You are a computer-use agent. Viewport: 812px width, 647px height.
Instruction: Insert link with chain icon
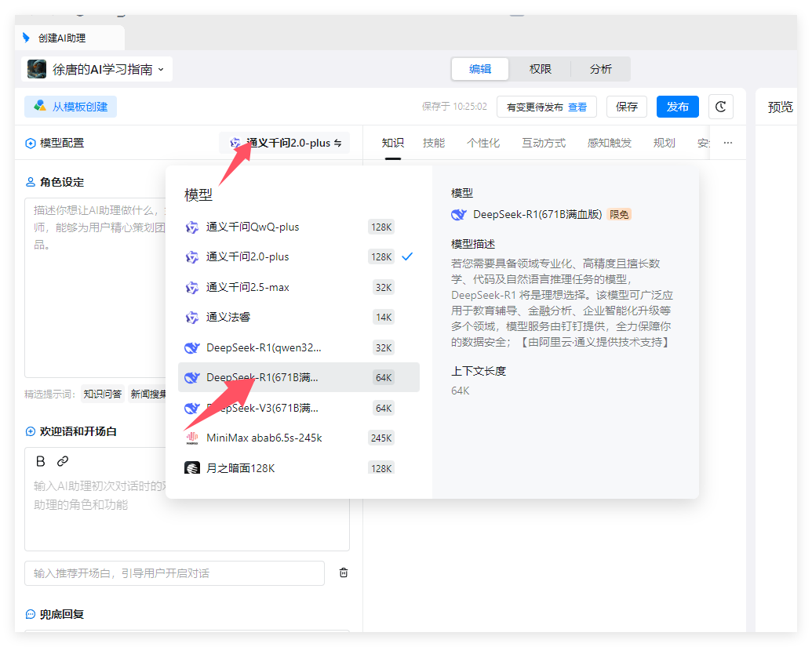(63, 461)
